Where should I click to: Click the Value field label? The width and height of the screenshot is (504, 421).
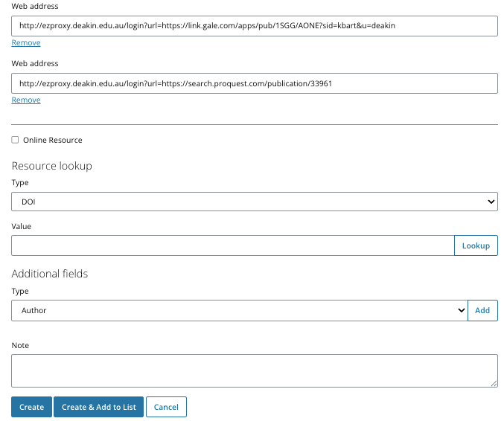22,226
